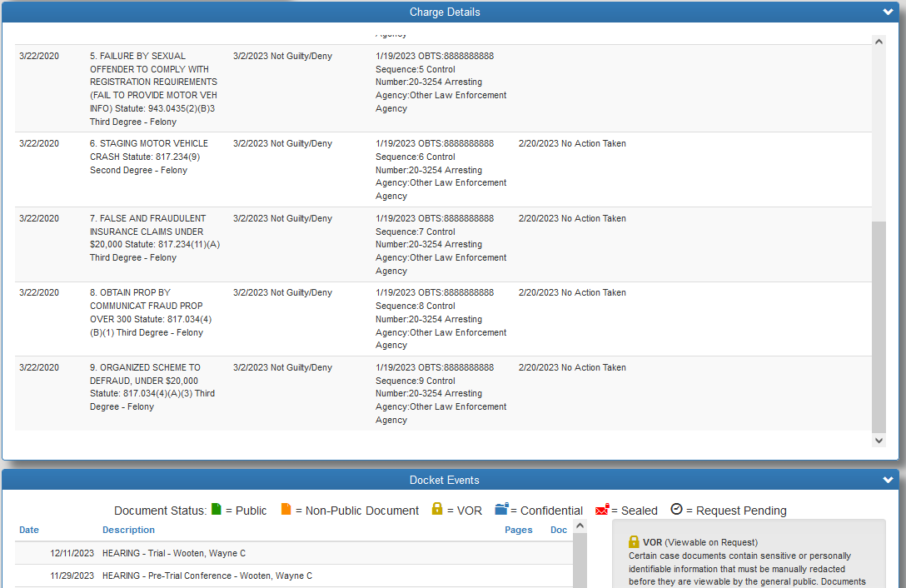Click OBTS Sequence:9 arrest details
Screen dimensions: 906x588
click(441, 394)
